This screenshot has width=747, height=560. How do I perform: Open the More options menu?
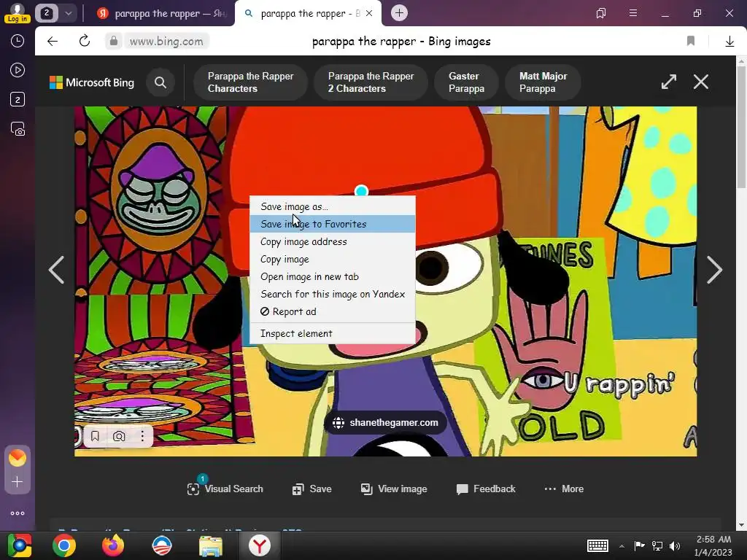click(564, 489)
